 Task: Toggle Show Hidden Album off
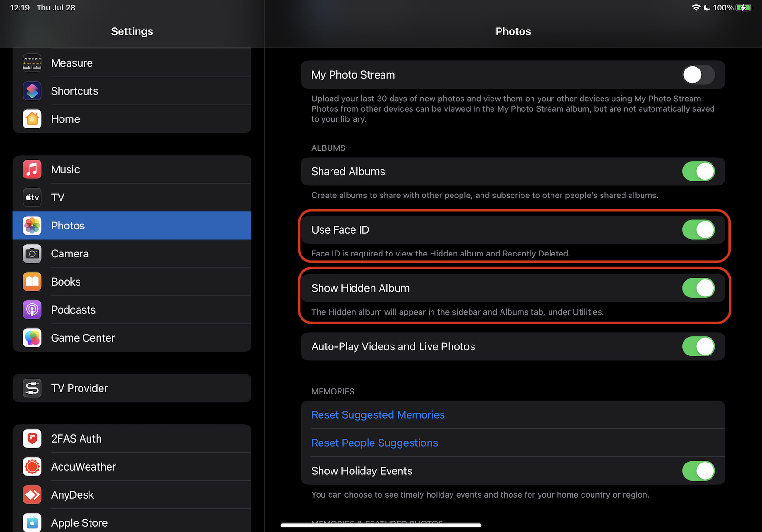click(x=698, y=288)
